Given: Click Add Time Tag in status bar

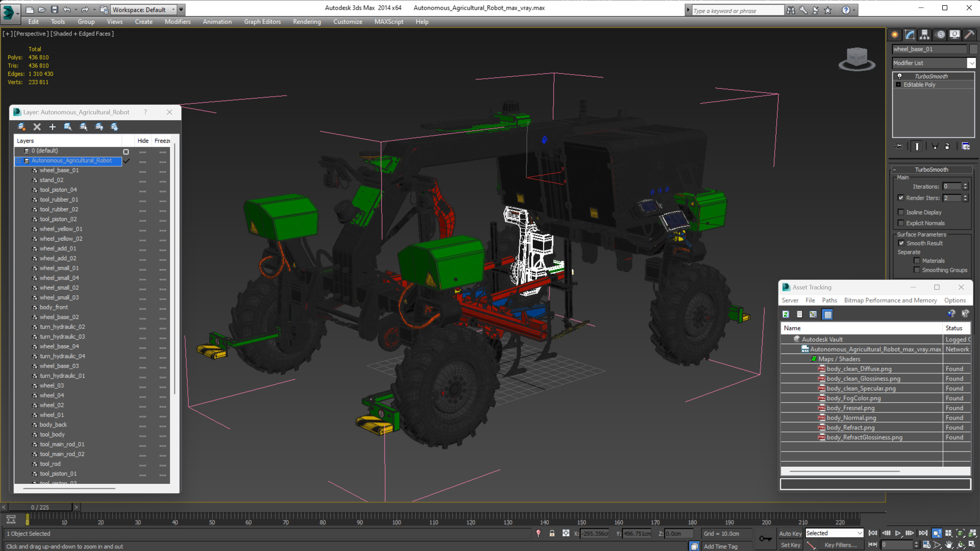Looking at the screenshot, I should point(721,546).
